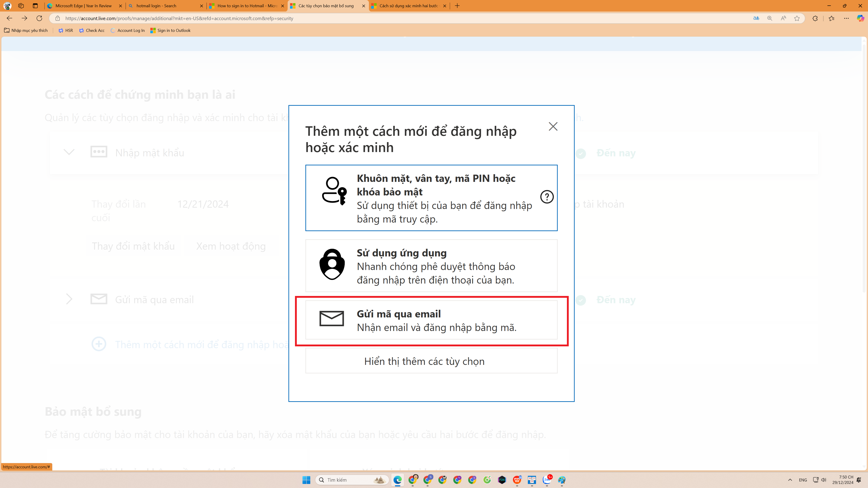Reload the current page

[x=39, y=18]
